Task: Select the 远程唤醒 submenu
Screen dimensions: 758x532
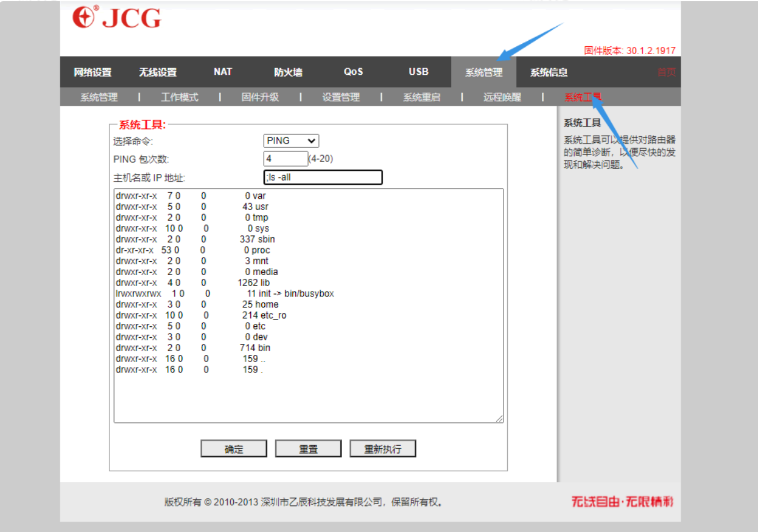Action: coord(502,97)
